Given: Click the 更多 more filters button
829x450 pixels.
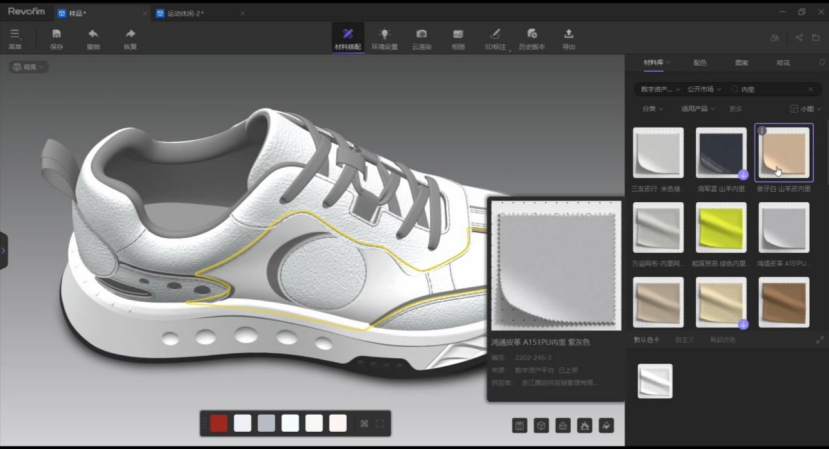Looking at the screenshot, I should point(736,108).
